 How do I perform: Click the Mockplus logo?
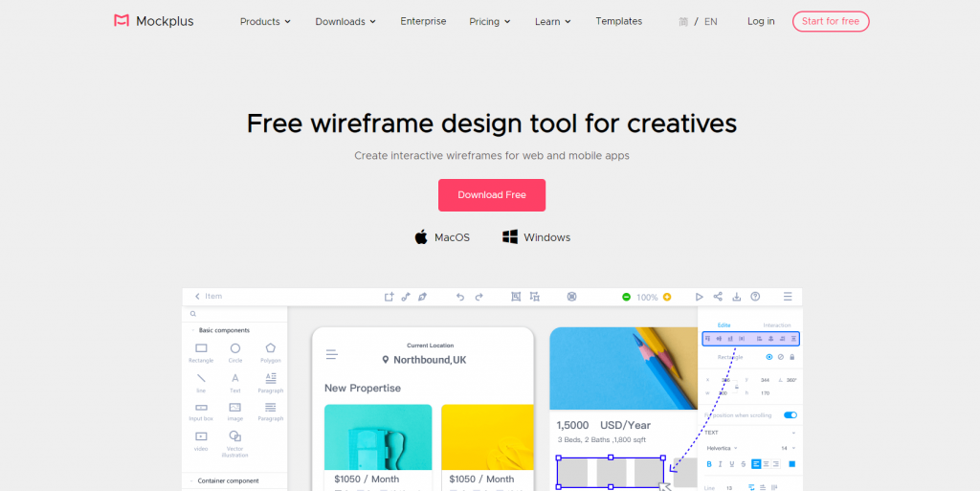click(154, 21)
